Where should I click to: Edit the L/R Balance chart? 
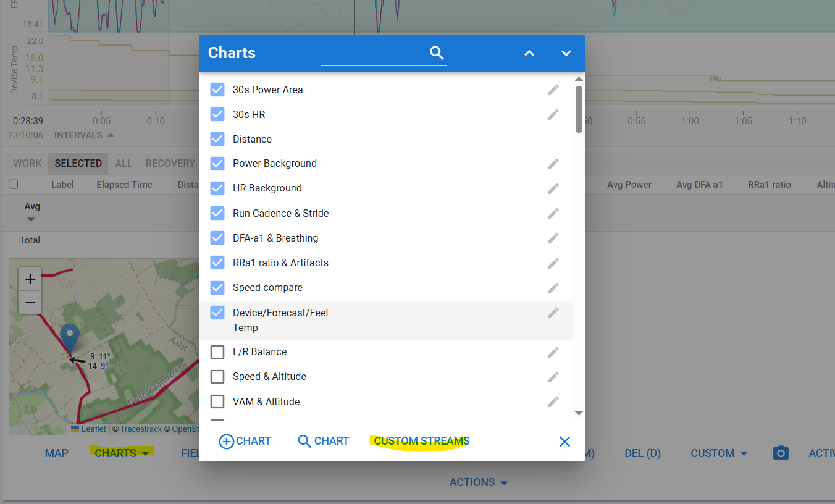click(553, 352)
